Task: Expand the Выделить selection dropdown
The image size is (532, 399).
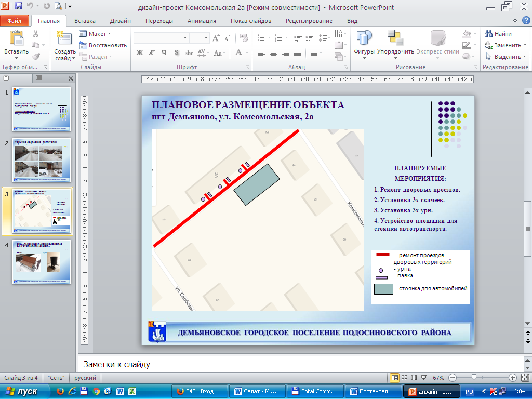Action: click(x=506, y=56)
